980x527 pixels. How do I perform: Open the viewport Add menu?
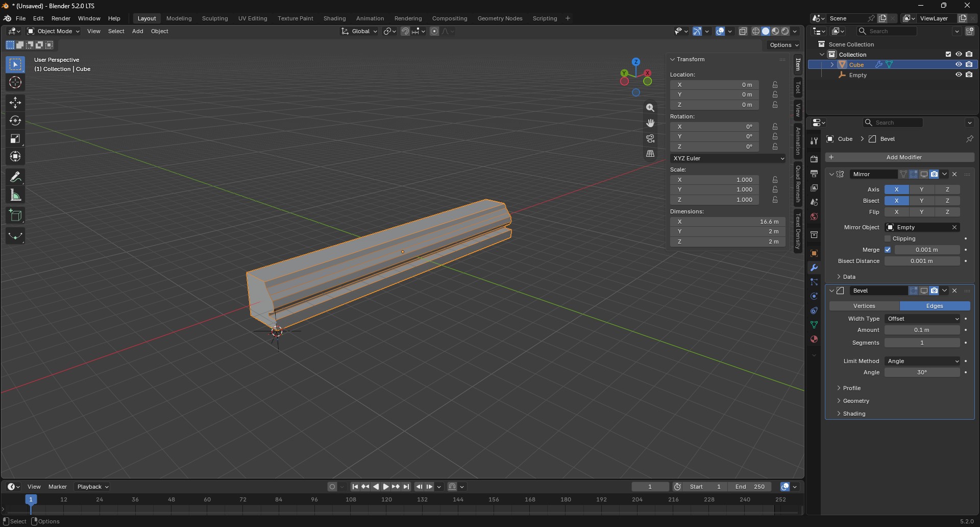click(138, 31)
